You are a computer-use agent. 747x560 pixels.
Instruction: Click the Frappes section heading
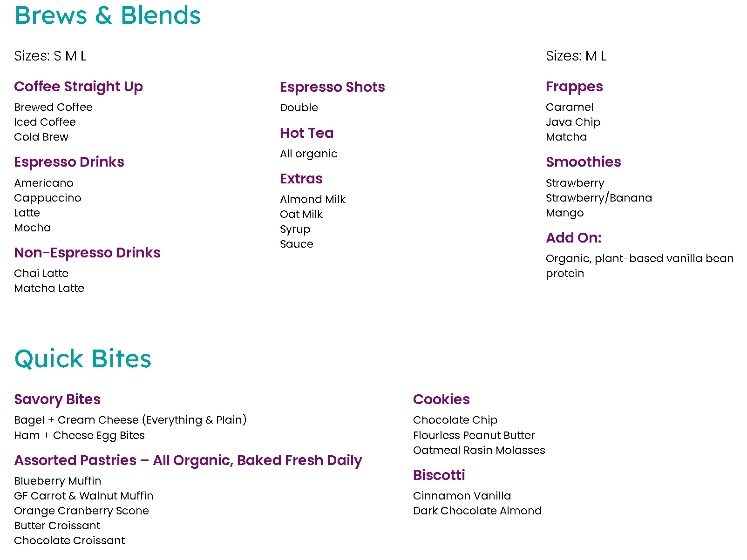(x=574, y=87)
